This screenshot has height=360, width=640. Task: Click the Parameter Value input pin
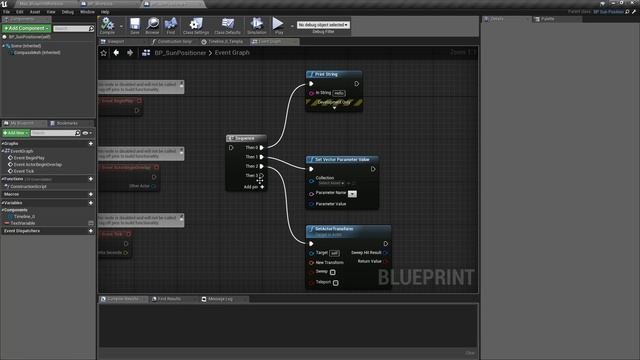pyautogui.click(x=311, y=204)
